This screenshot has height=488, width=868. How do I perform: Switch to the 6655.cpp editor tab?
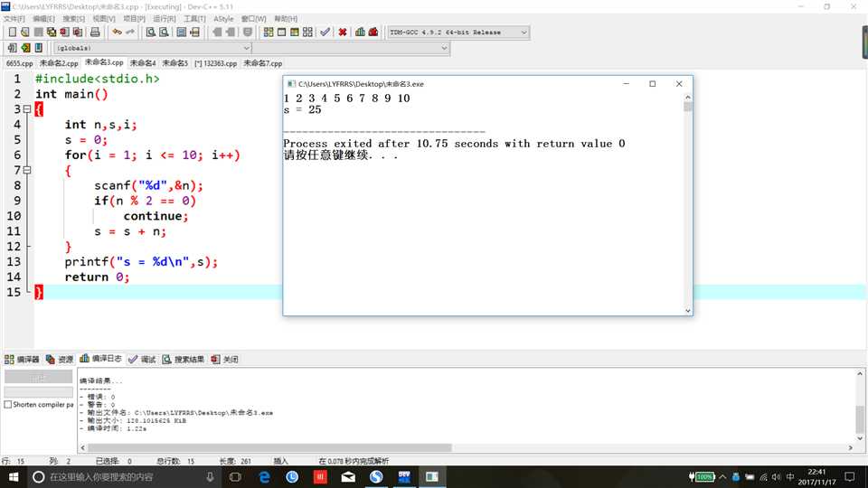pyautogui.click(x=19, y=63)
